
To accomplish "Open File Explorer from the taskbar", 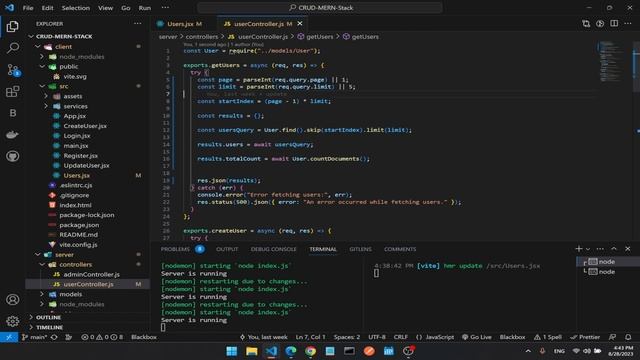I will click(251, 351).
